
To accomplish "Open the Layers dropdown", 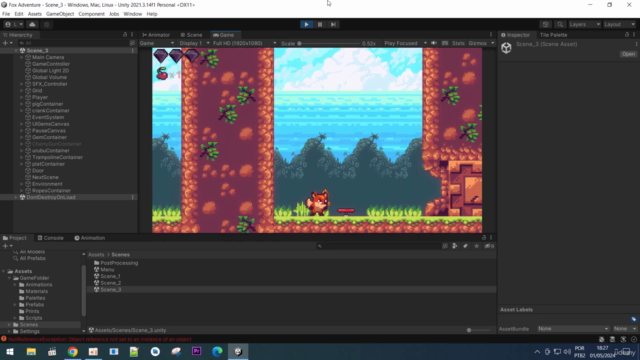I will pos(584,24).
